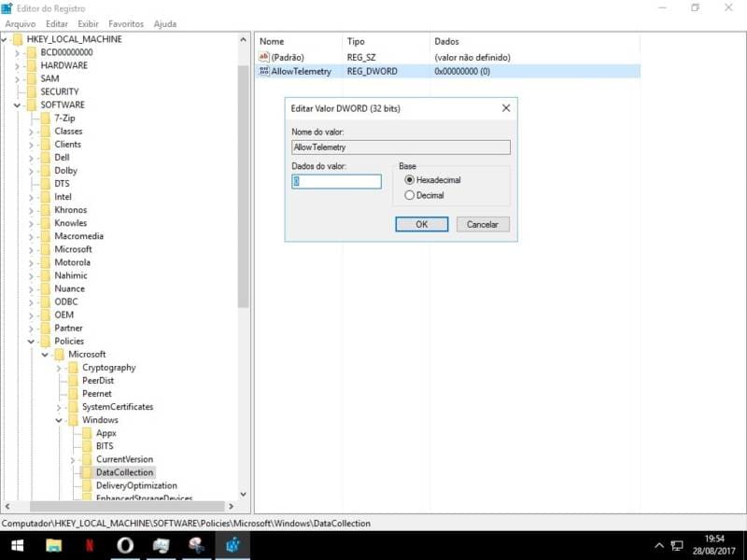Open the Exibir menu
The width and height of the screenshot is (747, 560).
88,24
